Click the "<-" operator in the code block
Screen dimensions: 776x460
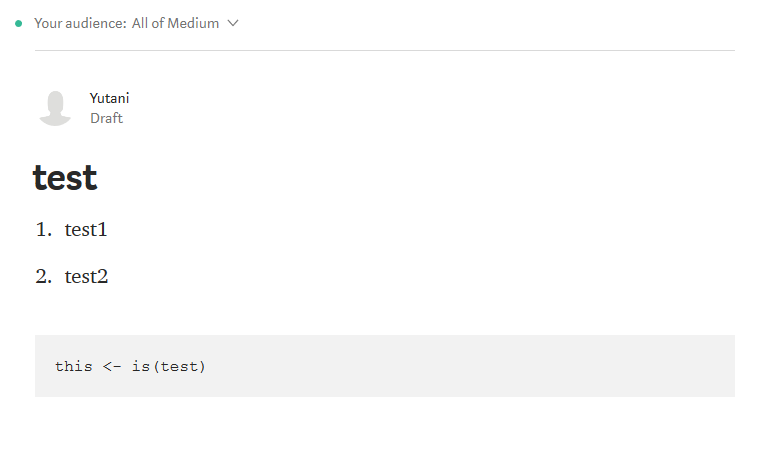pyautogui.click(x=112, y=366)
